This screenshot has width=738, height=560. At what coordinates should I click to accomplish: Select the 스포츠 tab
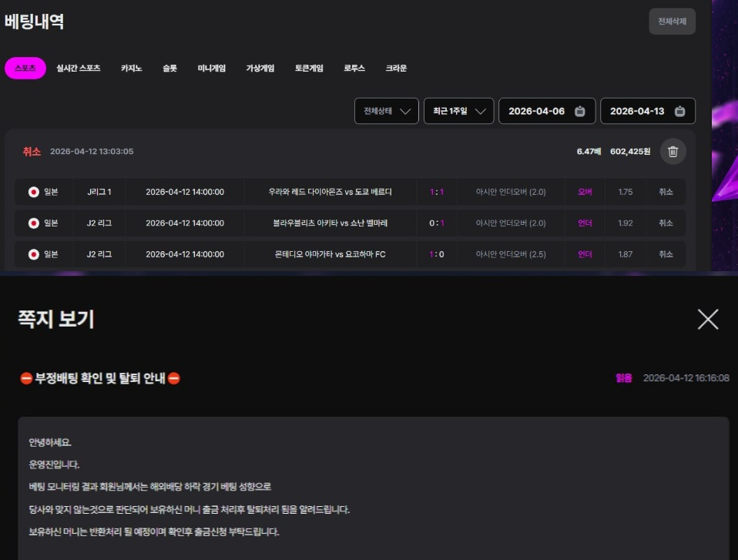[25, 69]
